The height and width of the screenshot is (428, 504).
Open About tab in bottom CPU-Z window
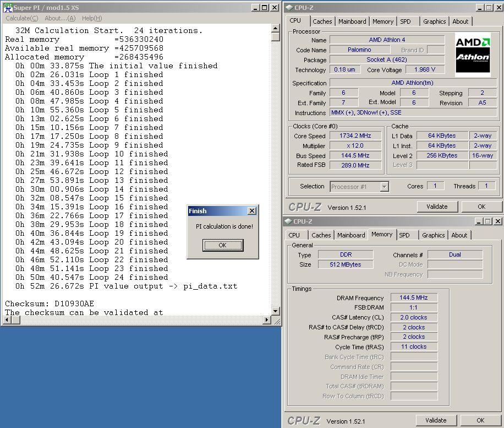459,235
